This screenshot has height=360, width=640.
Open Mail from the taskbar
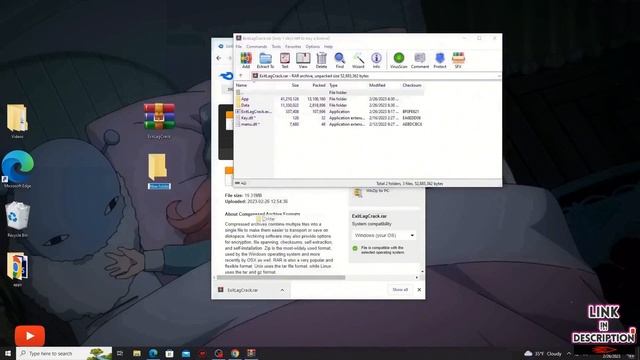(186, 353)
